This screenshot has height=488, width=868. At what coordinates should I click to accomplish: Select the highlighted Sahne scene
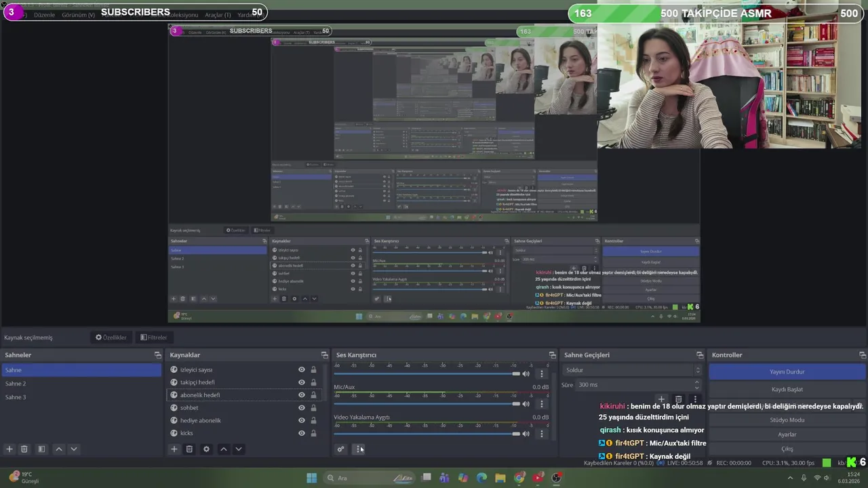(x=81, y=370)
